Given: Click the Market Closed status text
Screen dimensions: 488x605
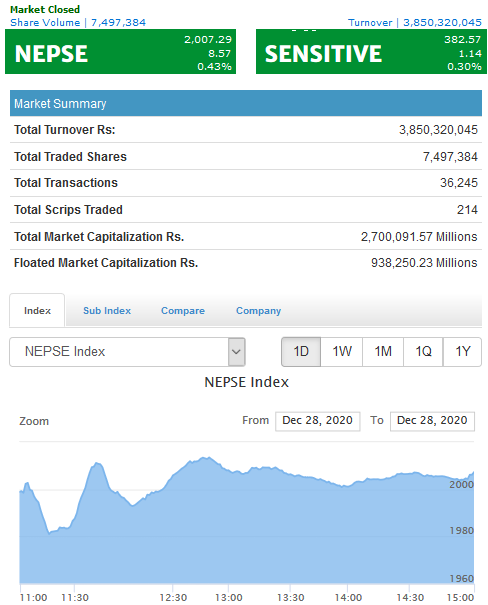Looking at the screenshot, I should 45,9.
